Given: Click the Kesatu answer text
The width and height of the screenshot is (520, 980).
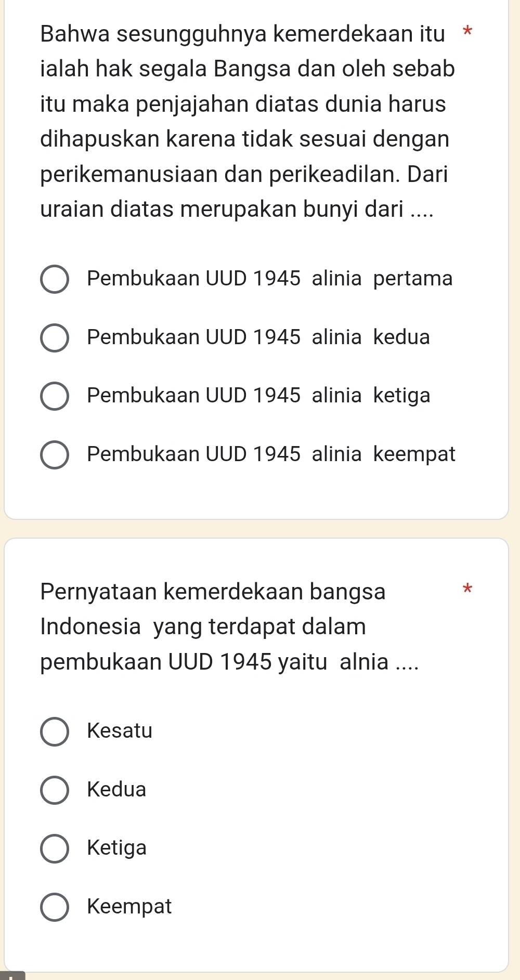Looking at the screenshot, I should tap(120, 731).
